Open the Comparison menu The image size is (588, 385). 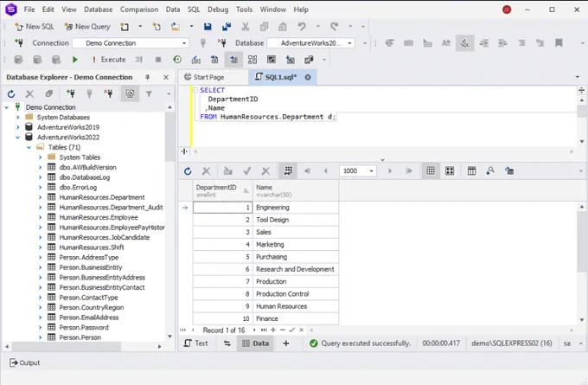coord(139,10)
